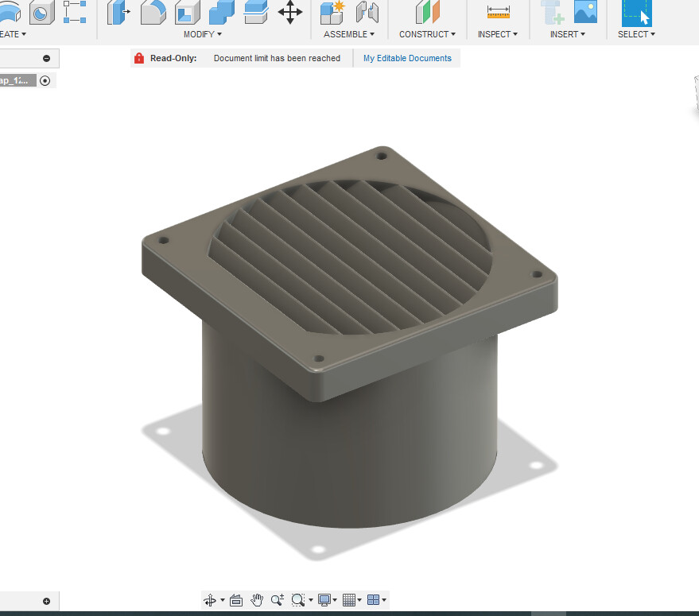Open the INSPECT menu
Viewport: 699px width, 616px height.
[497, 34]
